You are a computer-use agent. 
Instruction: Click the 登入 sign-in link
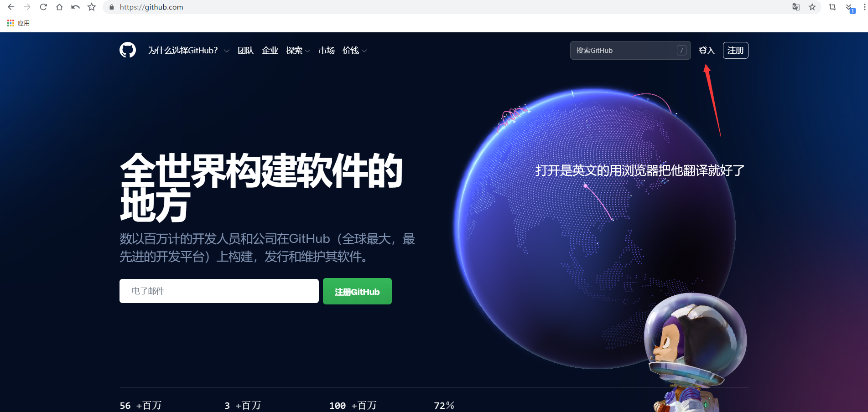click(707, 51)
